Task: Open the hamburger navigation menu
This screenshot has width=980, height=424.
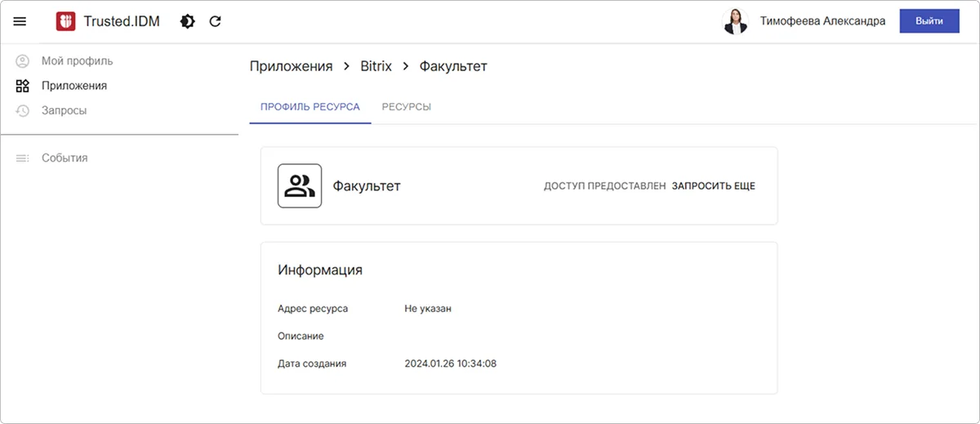Action: [x=20, y=21]
